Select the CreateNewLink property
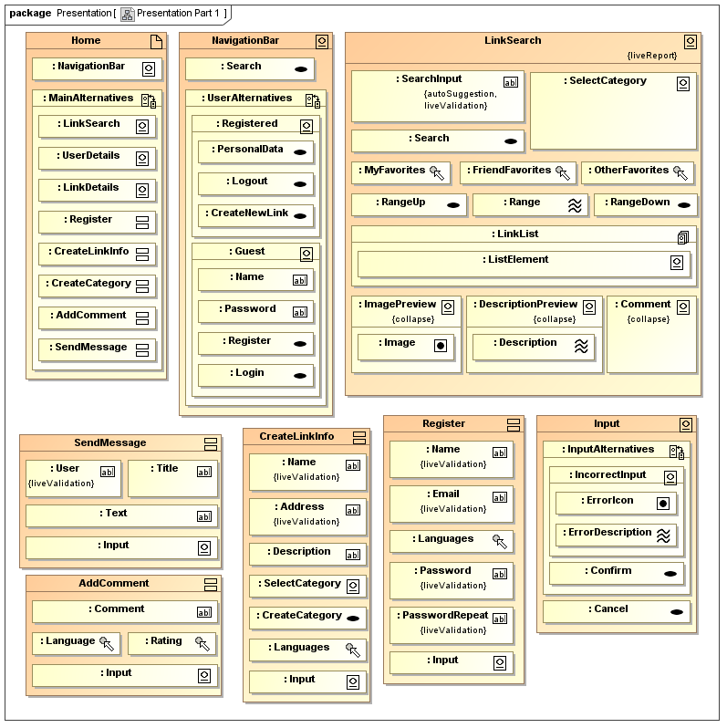The image size is (727, 728). (x=255, y=216)
